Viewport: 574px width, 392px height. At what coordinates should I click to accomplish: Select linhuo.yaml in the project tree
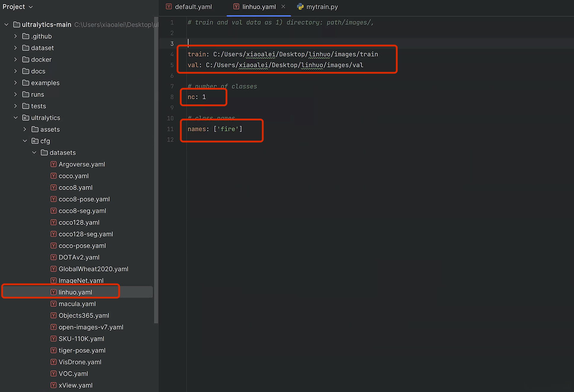pyautogui.click(x=75, y=292)
